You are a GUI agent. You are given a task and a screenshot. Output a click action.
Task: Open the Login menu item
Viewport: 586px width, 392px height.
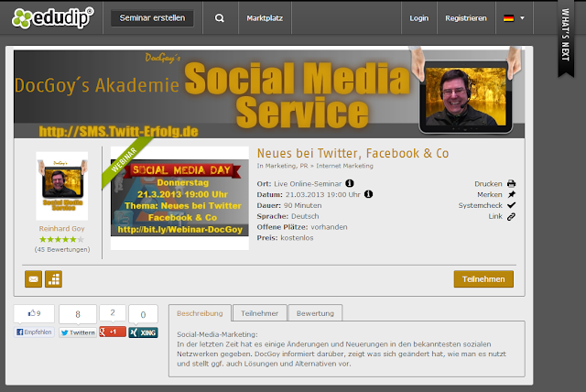(x=419, y=18)
